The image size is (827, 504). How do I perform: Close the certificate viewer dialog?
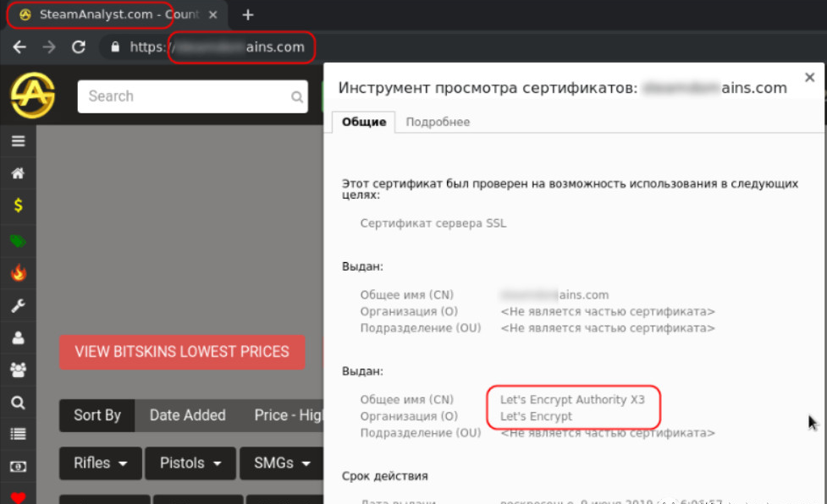tap(809, 78)
